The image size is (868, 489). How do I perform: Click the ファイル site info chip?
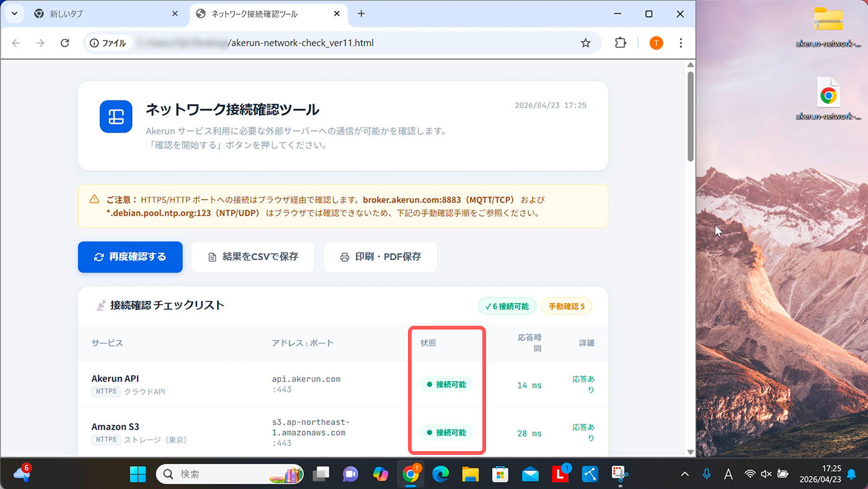click(108, 43)
